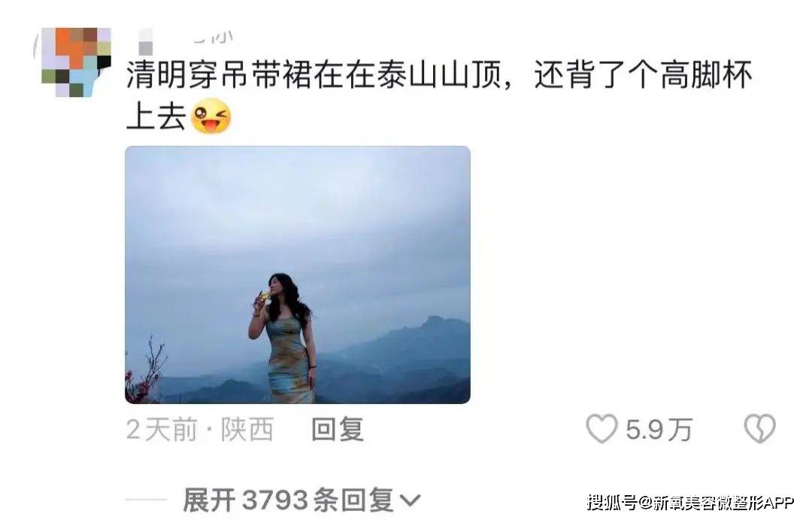Tap 回复 to reply to the comment
The height and width of the screenshot is (520, 812).
click(338, 430)
